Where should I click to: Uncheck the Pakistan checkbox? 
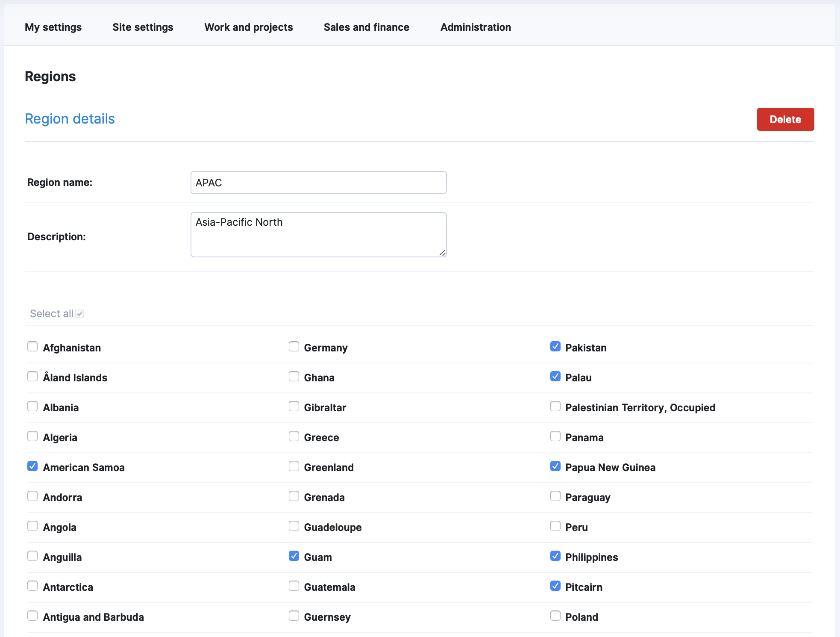[555, 346]
